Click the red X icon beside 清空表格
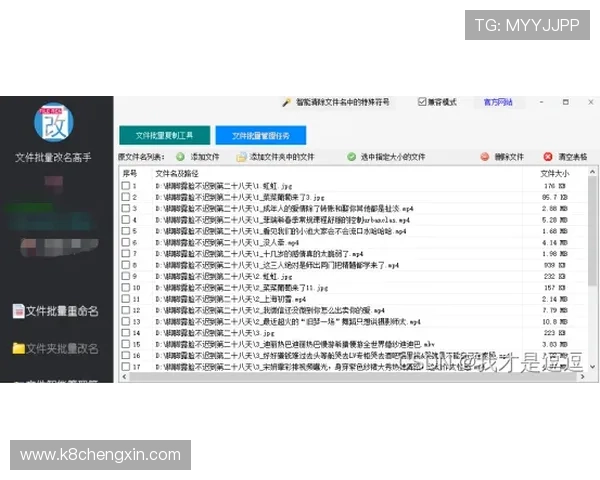Viewport: 600px width, 480px height. tap(548, 157)
